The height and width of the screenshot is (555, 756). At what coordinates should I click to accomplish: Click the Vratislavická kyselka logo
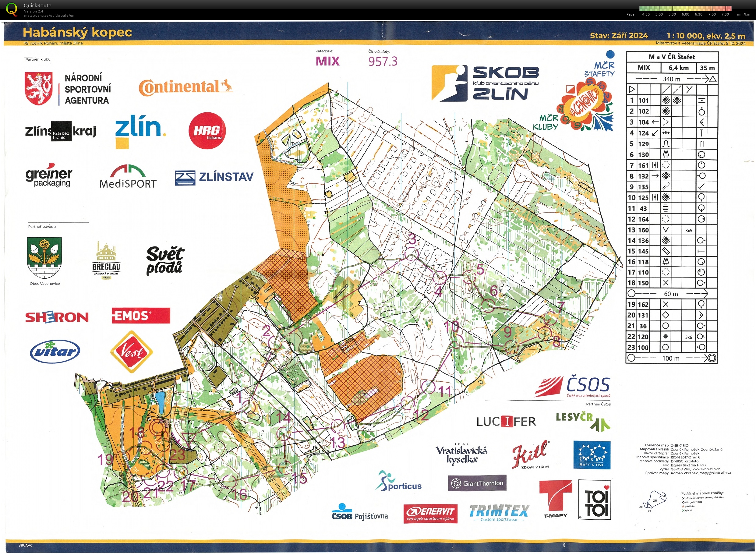click(x=461, y=454)
